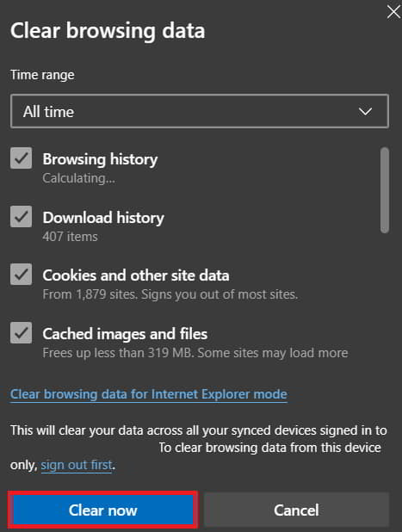Select the Browsing history label text

(x=100, y=159)
